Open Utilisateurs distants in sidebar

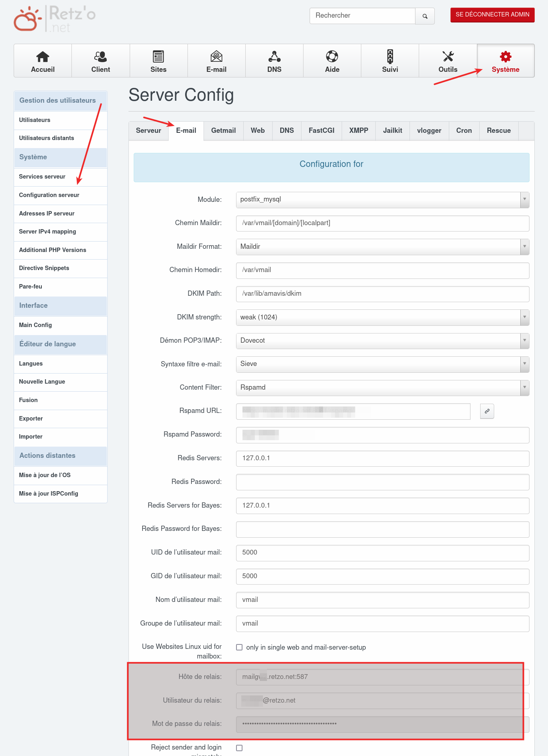[x=61, y=138]
